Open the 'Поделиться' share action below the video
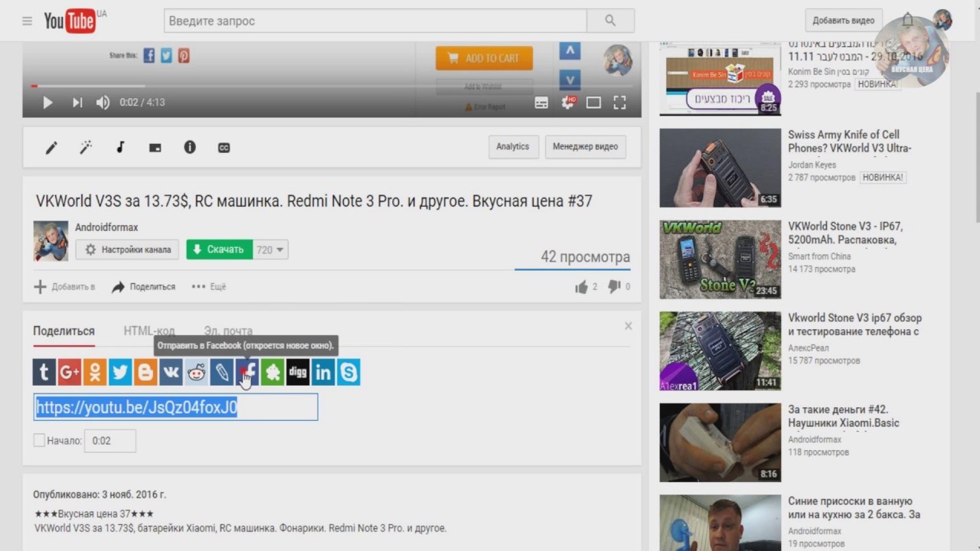The width and height of the screenshot is (980, 551). (x=143, y=287)
